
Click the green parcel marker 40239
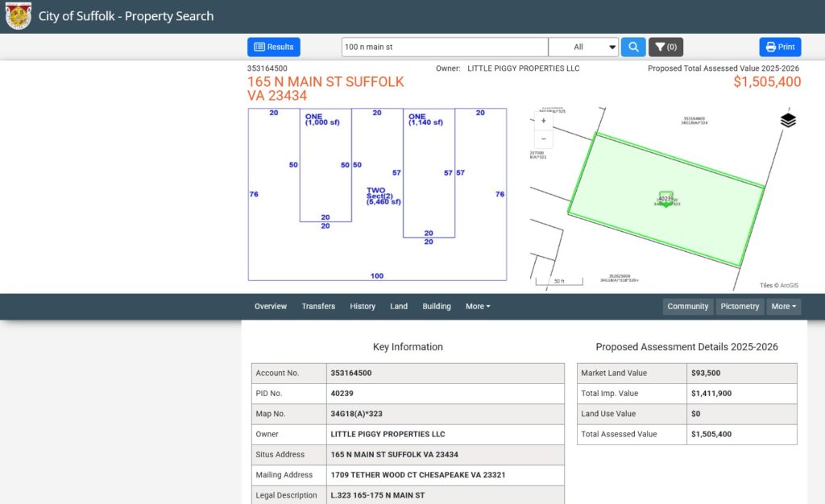coord(666,199)
